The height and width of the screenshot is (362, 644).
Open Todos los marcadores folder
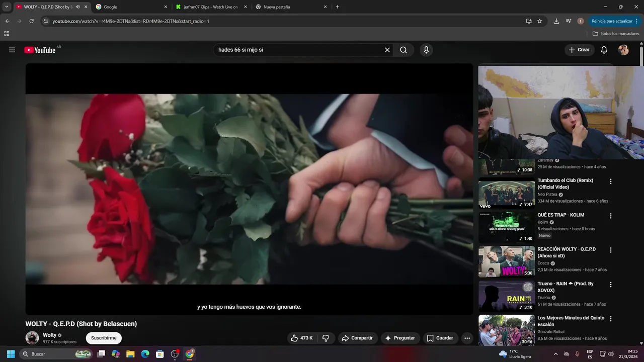[x=616, y=34]
